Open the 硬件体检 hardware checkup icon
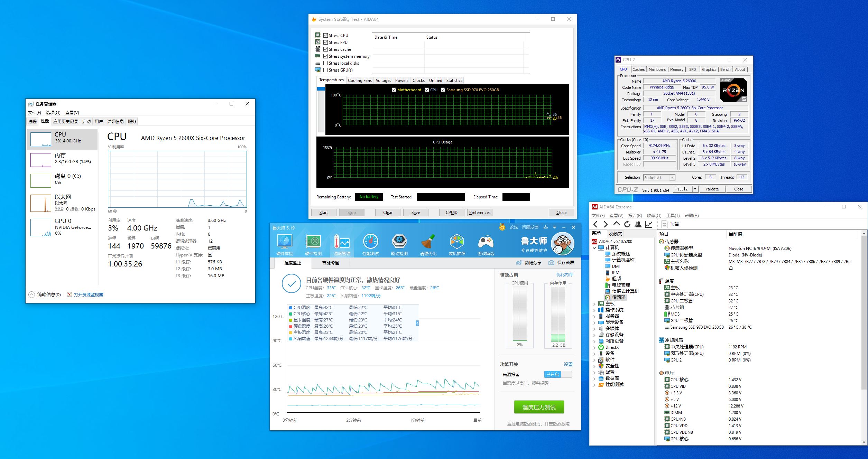 tap(284, 242)
